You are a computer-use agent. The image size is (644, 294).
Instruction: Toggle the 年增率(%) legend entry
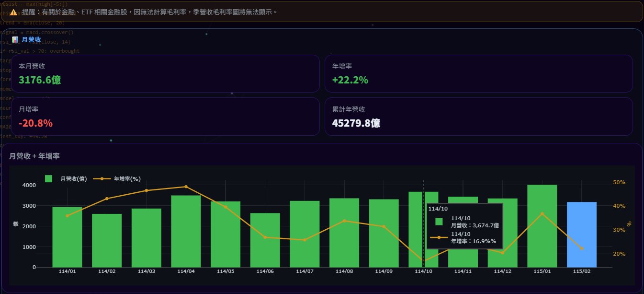pyautogui.click(x=117, y=179)
